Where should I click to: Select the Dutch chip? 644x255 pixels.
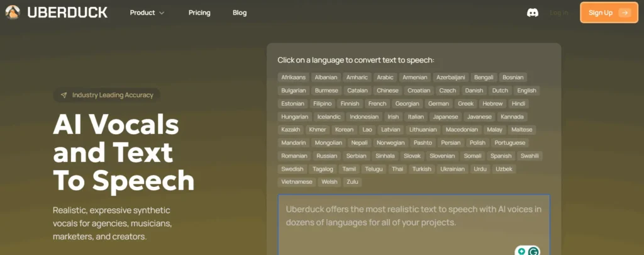(x=500, y=91)
